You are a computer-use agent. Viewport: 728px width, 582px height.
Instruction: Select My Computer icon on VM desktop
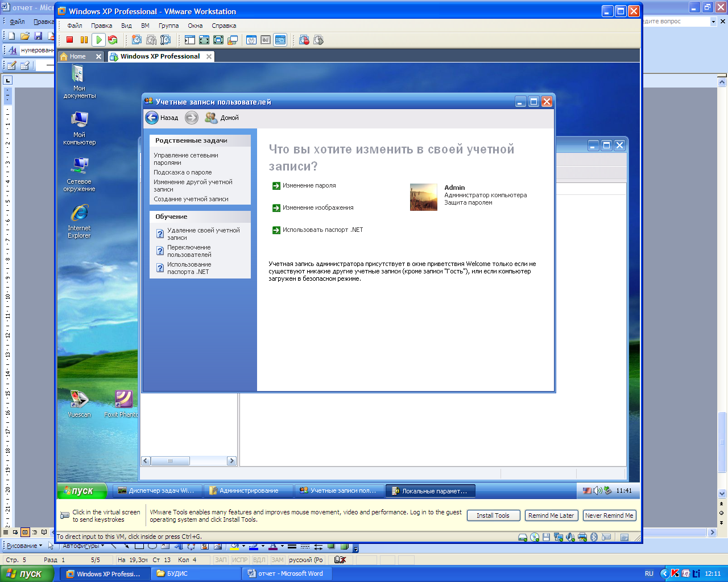pos(79,128)
